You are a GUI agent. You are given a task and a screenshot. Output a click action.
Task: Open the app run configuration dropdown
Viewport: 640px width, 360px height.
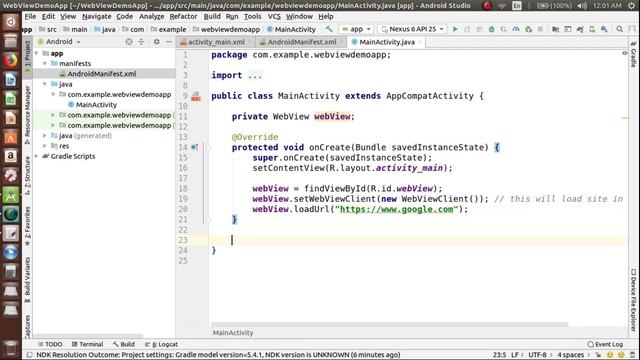(x=356, y=29)
